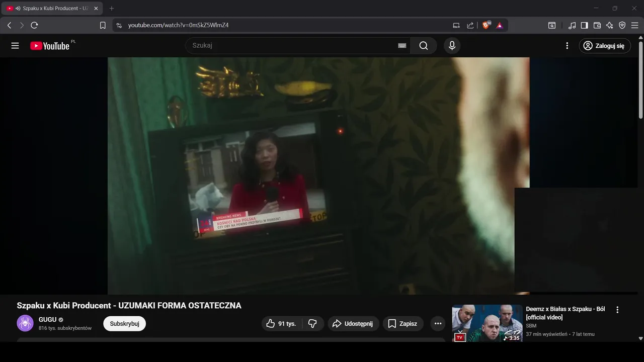Click the scrollbar down arrow

click(640, 339)
